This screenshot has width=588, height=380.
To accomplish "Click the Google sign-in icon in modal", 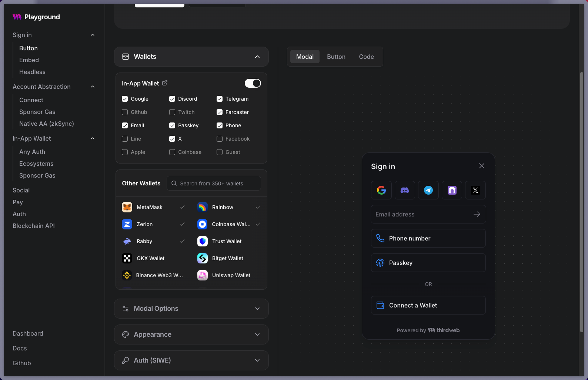I will [381, 190].
